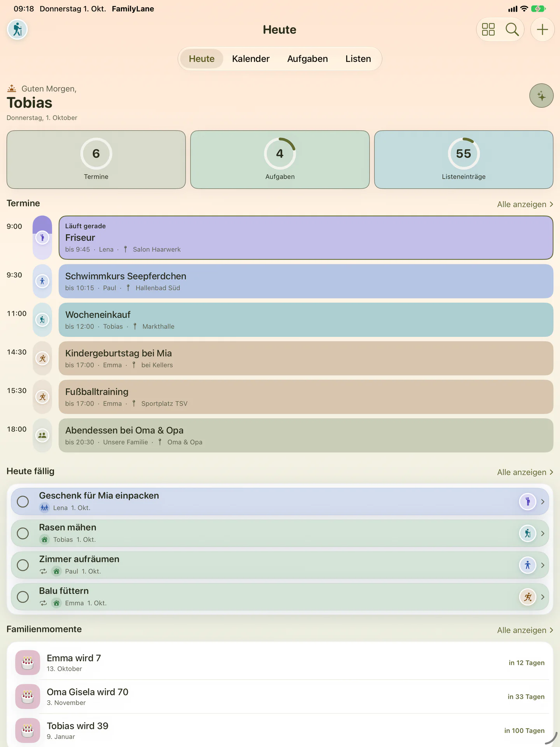Open the 4 Aufgaben progress card
This screenshot has width=560, height=747.
click(x=280, y=160)
